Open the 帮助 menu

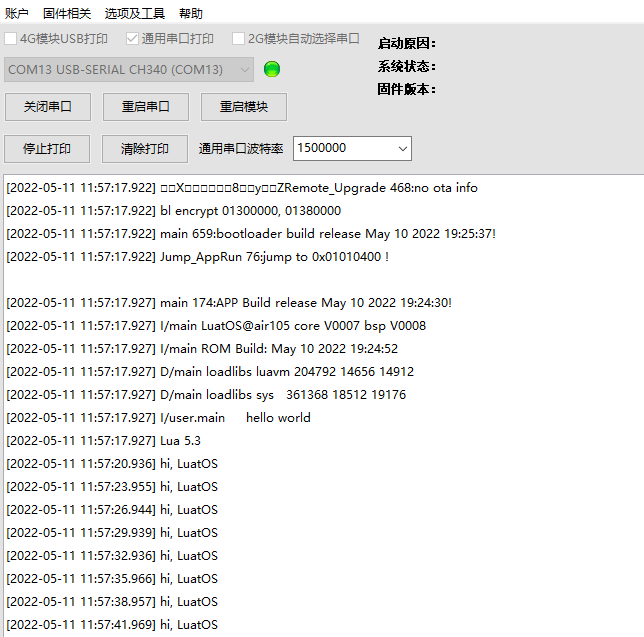click(190, 13)
